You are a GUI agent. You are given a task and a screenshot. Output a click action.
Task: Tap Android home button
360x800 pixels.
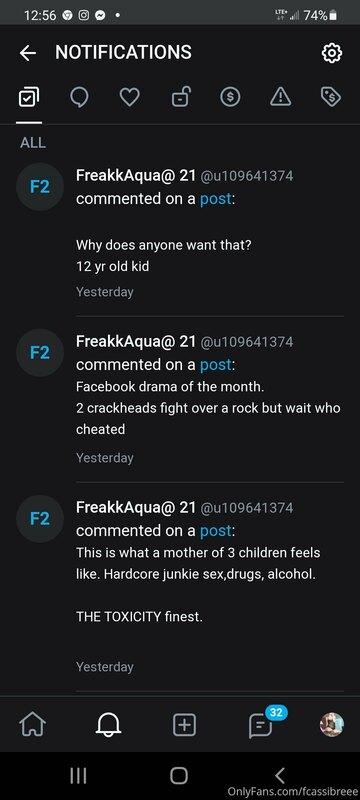pos(179,776)
